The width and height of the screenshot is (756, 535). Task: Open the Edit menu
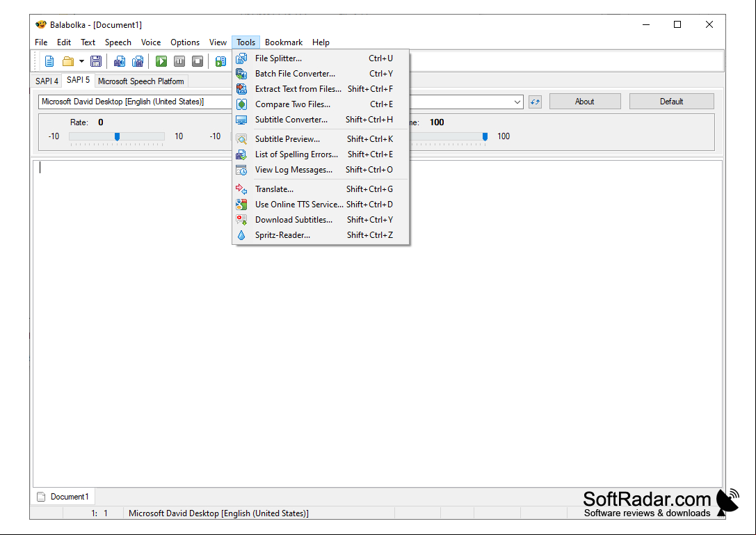64,42
